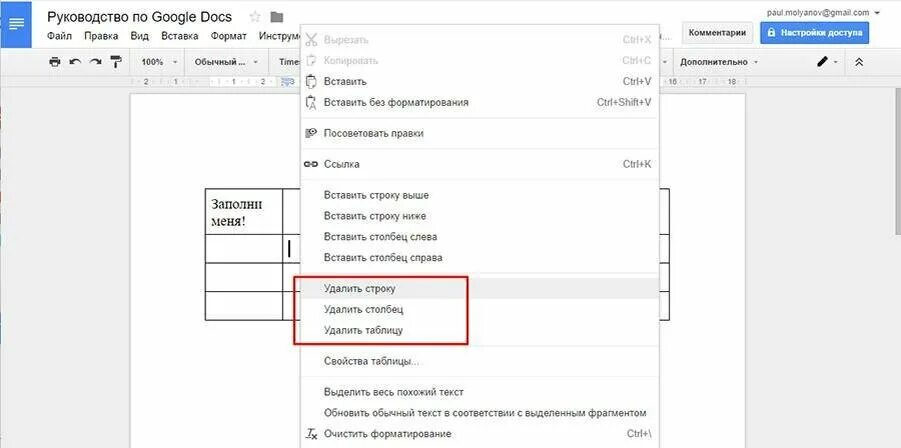Click the document title Руководство по Google Docs
This screenshot has width=901, height=448.
click(x=140, y=17)
